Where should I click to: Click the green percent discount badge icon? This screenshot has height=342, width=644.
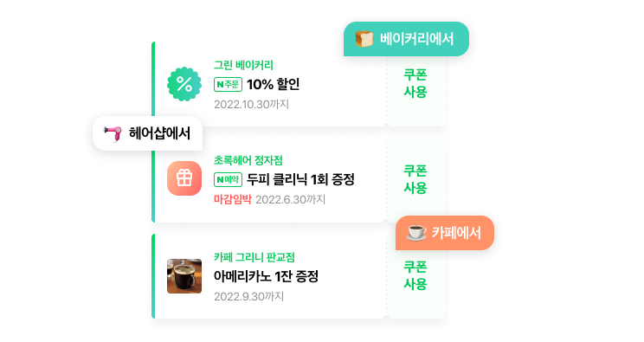pos(184,84)
